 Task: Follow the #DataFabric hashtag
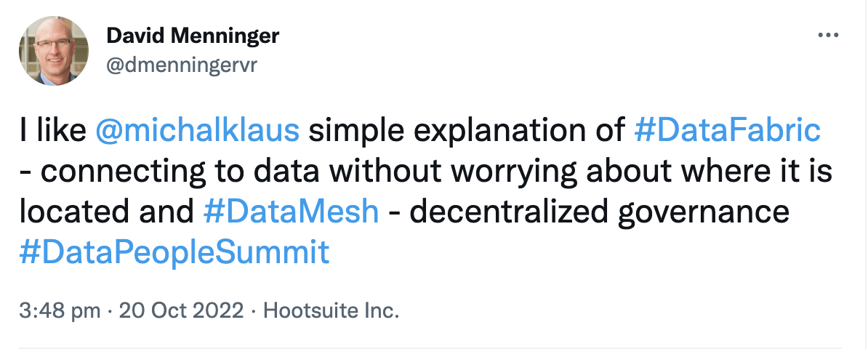tap(727, 130)
